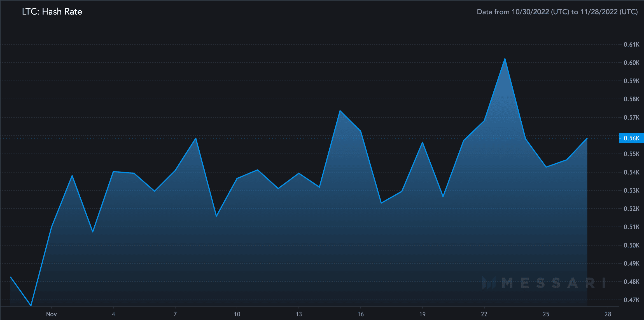Click the 0.53K y-axis label

(632, 190)
